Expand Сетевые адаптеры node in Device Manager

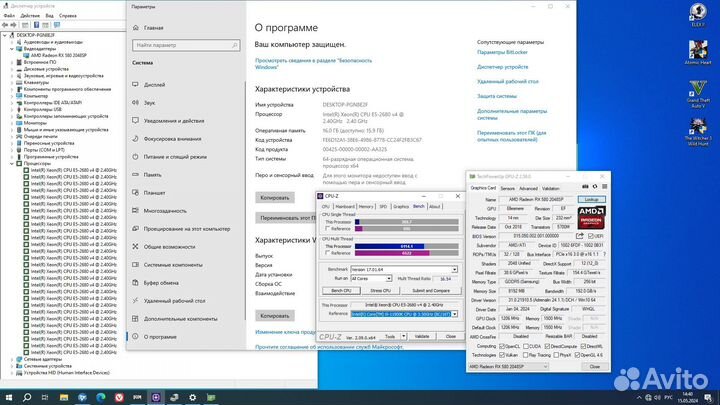click(x=12, y=360)
